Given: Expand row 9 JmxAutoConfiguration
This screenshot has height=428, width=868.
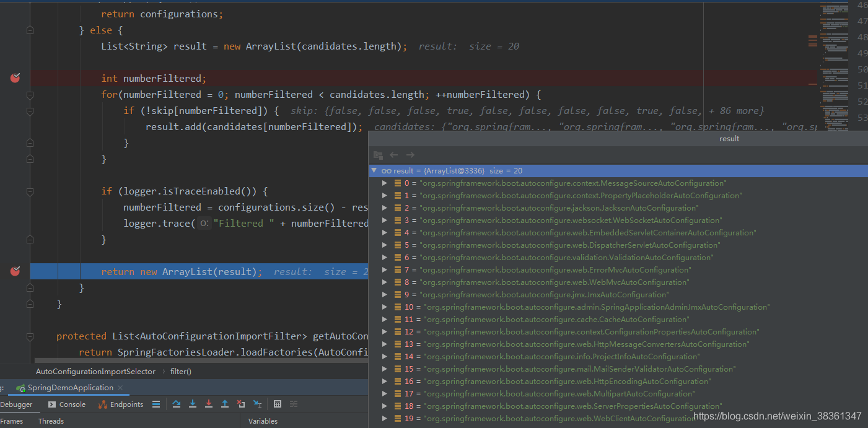Looking at the screenshot, I should click(385, 294).
